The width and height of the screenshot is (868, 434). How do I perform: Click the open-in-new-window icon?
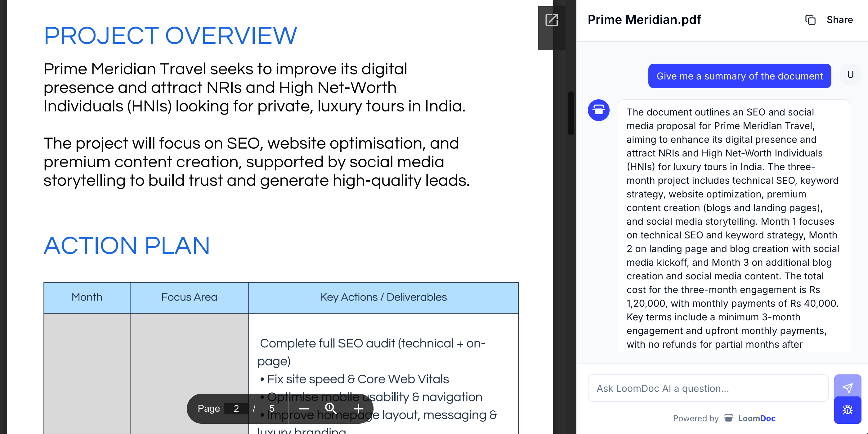(552, 20)
